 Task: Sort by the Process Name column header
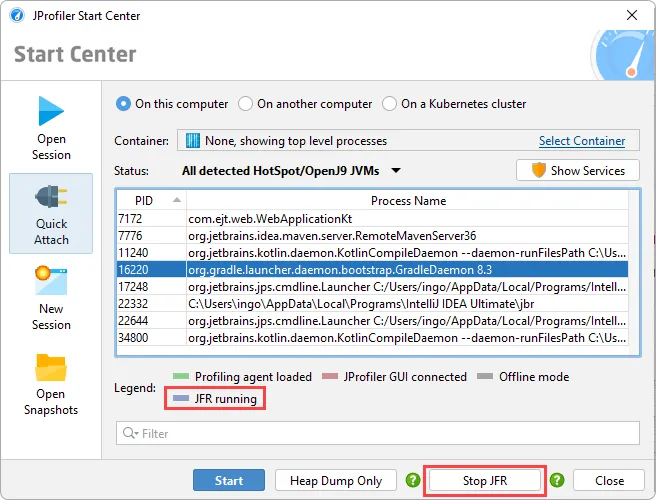tap(408, 201)
